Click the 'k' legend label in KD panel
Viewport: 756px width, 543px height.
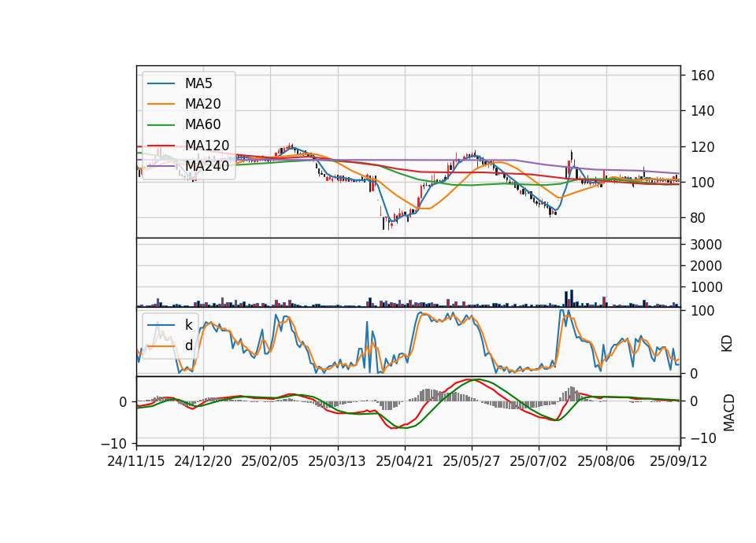pyautogui.click(x=188, y=325)
